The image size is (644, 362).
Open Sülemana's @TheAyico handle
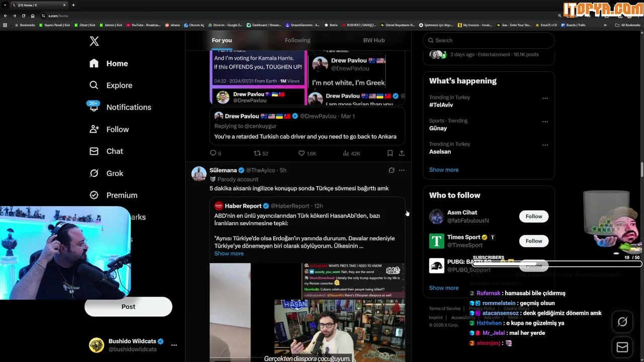click(x=261, y=170)
